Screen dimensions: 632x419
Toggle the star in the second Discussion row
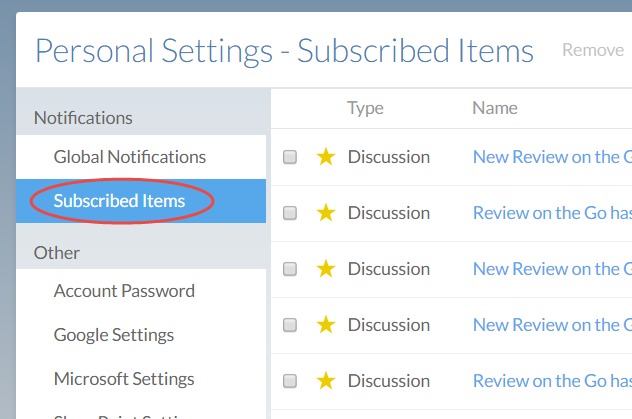(325, 213)
